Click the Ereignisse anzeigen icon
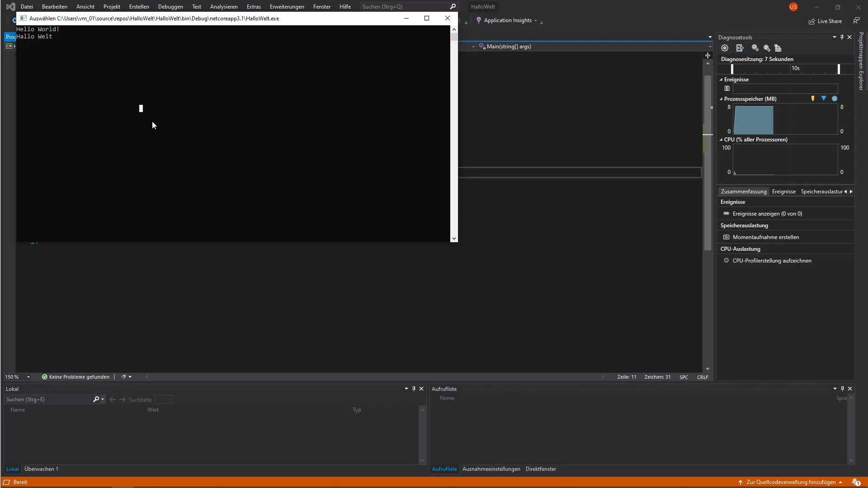Screen dimensions: 868x488 pyautogui.click(x=726, y=214)
